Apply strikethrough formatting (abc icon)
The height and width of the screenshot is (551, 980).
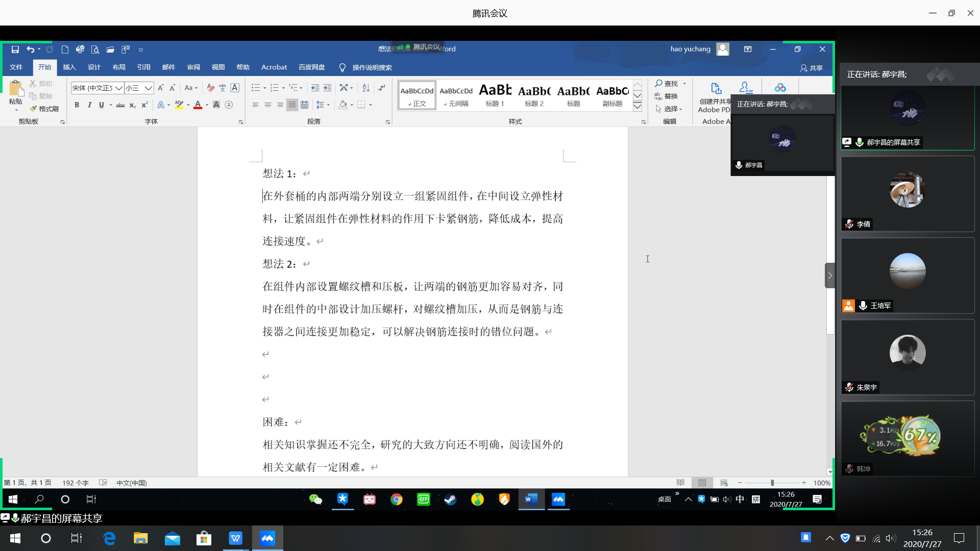coord(120,105)
